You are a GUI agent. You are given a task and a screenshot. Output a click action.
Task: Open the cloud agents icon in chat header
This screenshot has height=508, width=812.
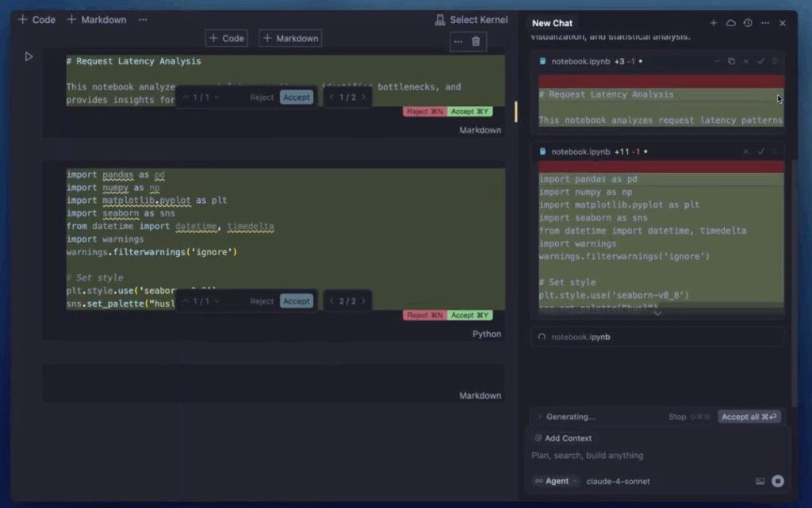tap(730, 23)
